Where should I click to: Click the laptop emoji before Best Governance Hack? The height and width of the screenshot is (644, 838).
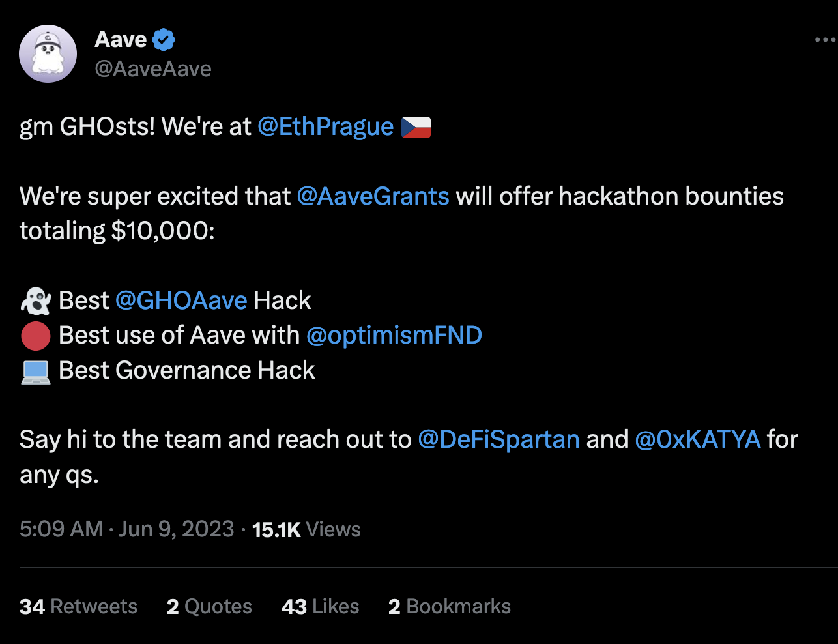[x=35, y=372]
